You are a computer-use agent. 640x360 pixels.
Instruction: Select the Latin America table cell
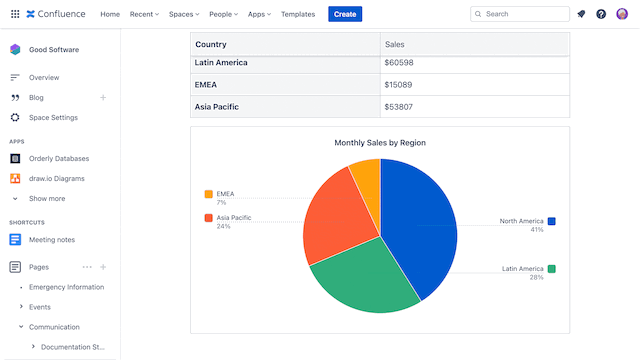[285, 64]
